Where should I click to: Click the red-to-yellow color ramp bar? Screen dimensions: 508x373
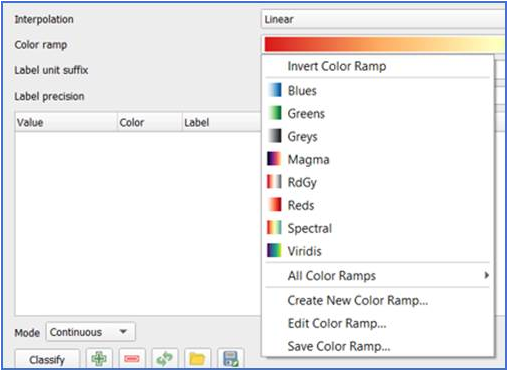point(384,44)
